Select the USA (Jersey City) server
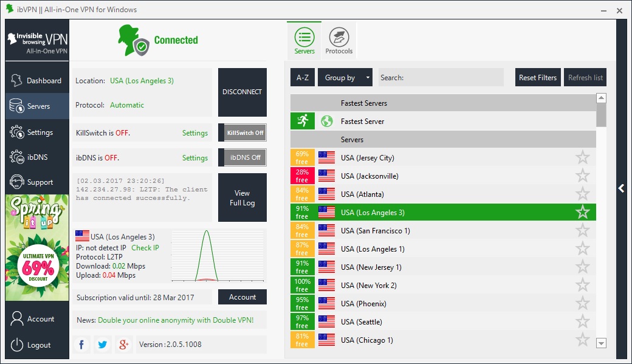 [x=444, y=157]
